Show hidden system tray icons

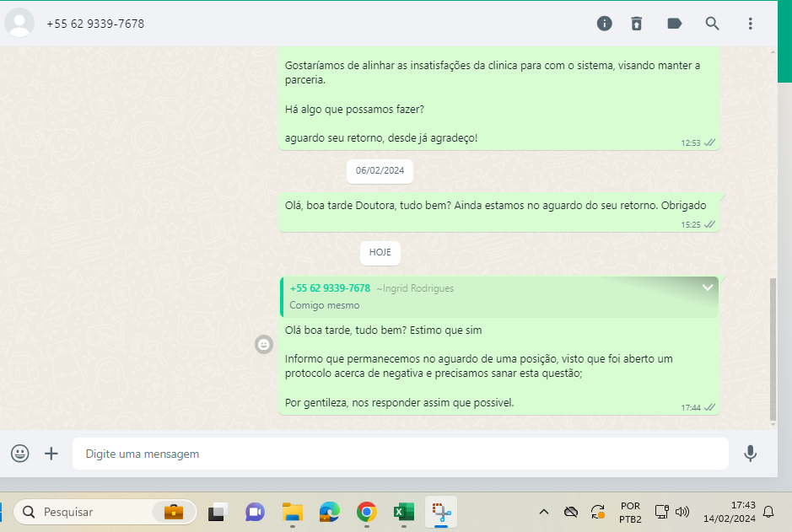click(543, 512)
